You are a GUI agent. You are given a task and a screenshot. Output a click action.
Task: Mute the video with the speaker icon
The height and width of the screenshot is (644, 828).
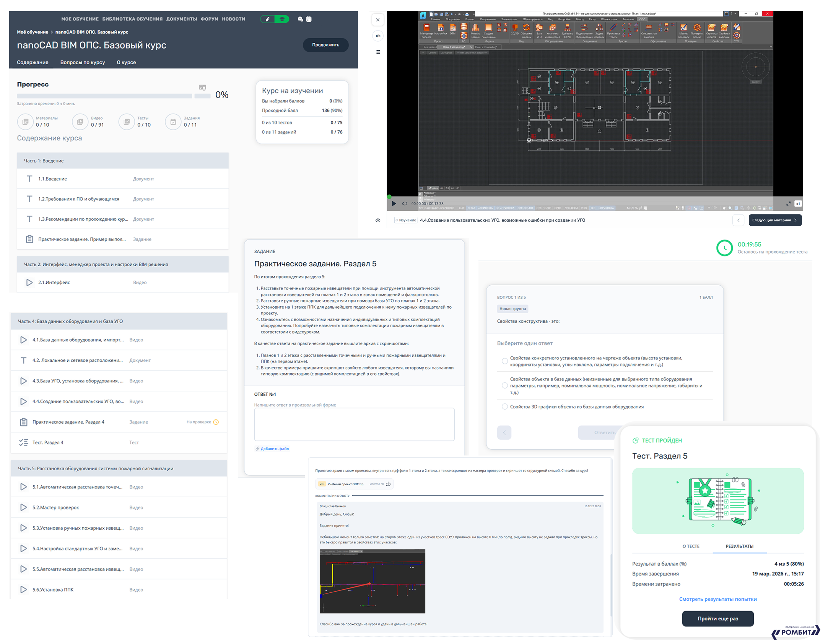(x=404, y=203)
